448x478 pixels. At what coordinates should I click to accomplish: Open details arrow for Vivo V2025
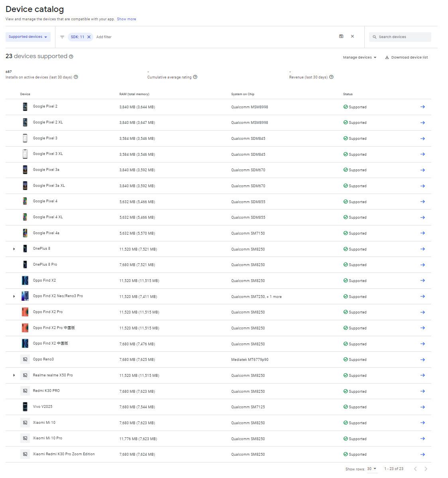(x=422, y=407)
